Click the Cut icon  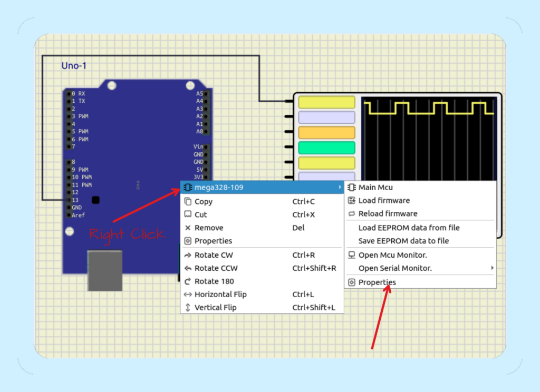pos(188,214)
